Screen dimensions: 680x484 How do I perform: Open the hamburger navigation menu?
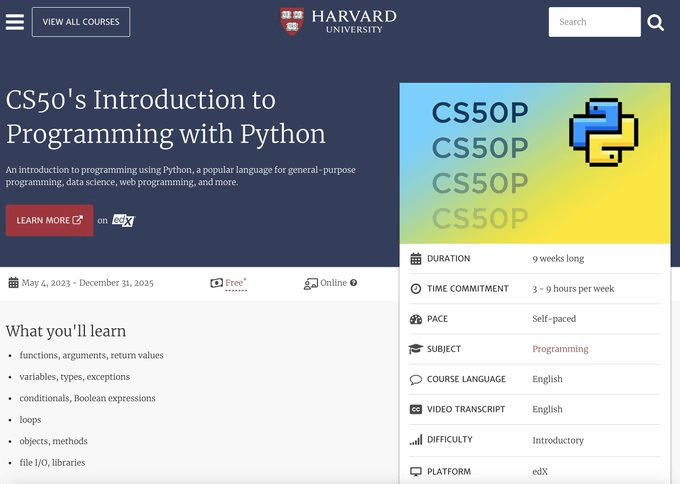click(15, 22)
